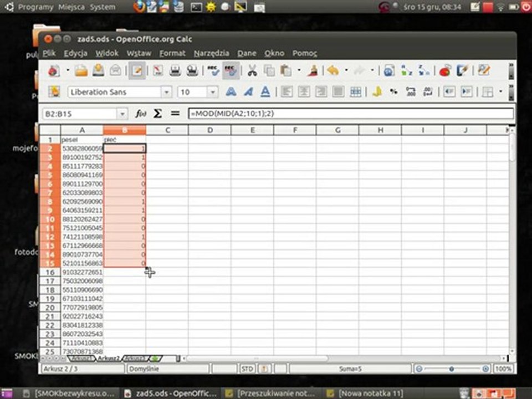Decrease indent icon
Screen dimensions: 532x399
click(449, 91)
